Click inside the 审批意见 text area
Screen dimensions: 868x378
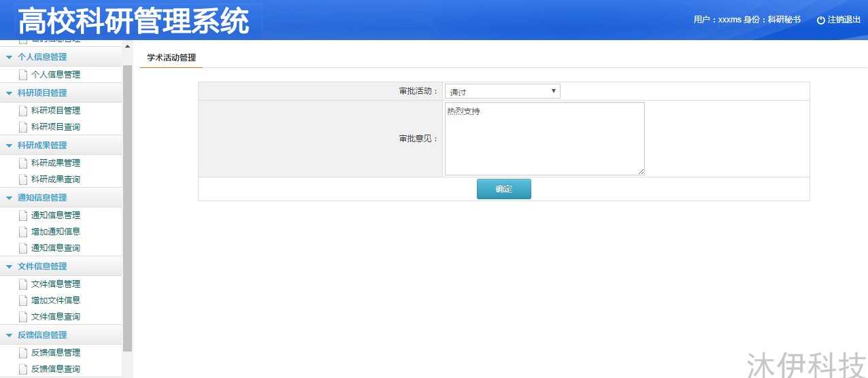pos(545,139)
